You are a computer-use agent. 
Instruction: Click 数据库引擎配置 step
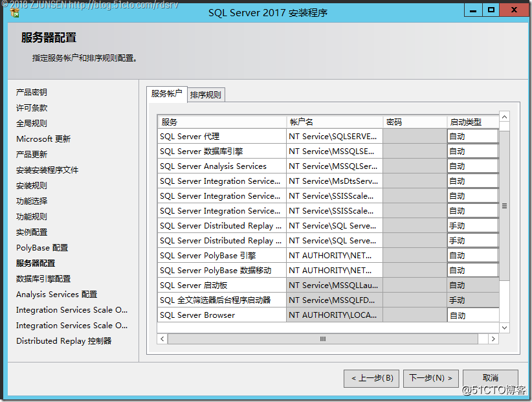[x=43, y=279]
